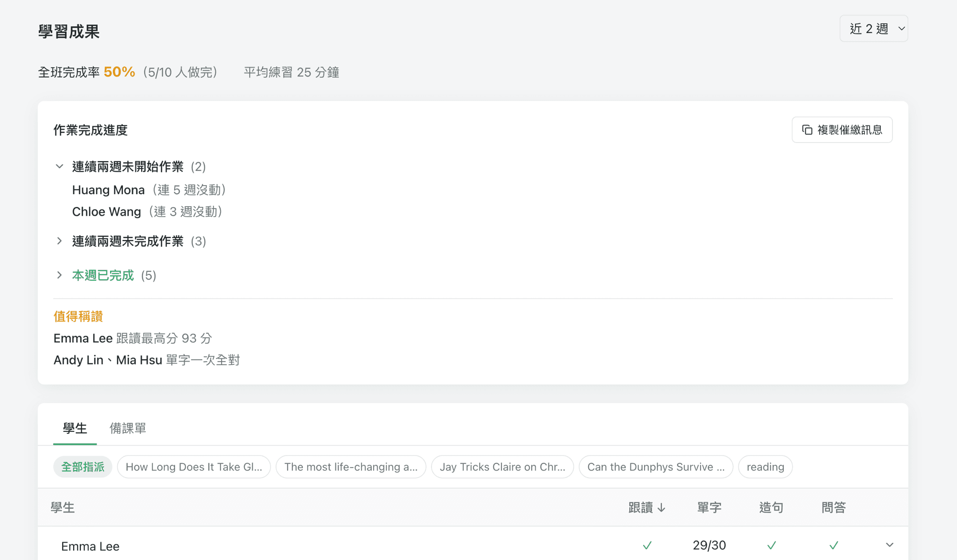The height and width of the screenshot is (560, 957).
Task: Filter by How Long Does It Take Gl... assignment
Action: tap(194, 467)
